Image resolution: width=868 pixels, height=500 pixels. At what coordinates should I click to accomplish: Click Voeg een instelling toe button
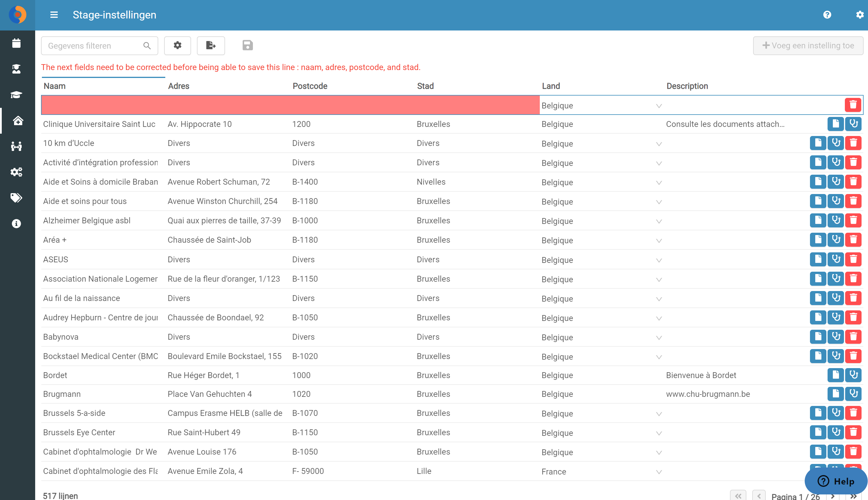pos(808,46)
